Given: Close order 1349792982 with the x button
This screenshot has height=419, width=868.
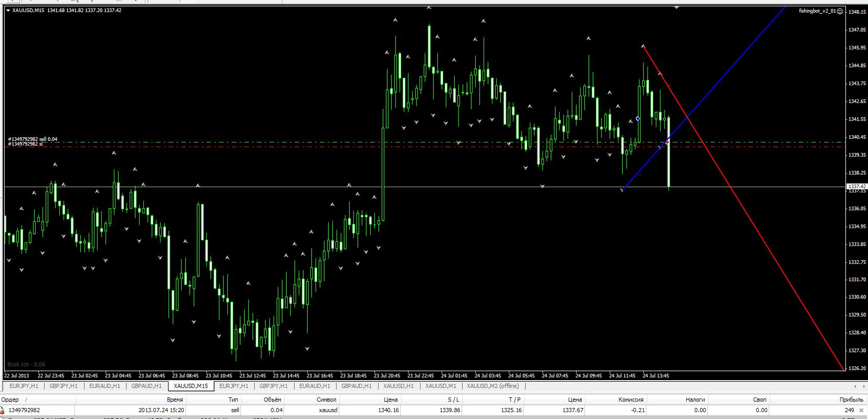Looking at the screenshot, I should click(861, 410).
